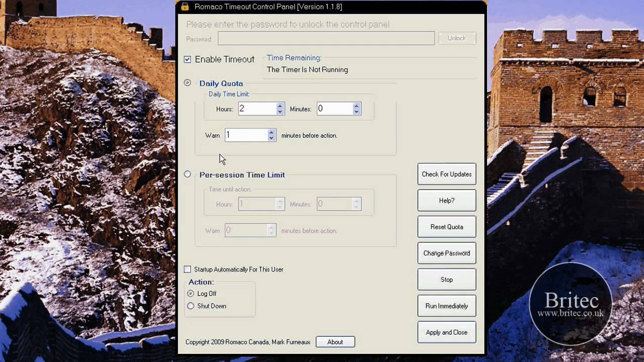Click the Run Immediately button
The image size is (644, 362).
447,306
